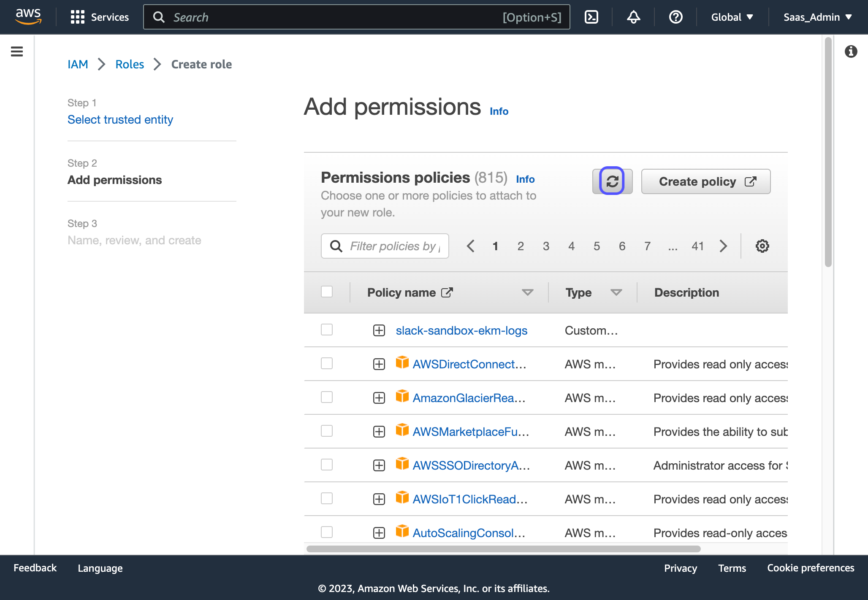This screenshot has width=868, height=600.
Task: Open the hamburger navigation menu
Action: click(17, 51)
